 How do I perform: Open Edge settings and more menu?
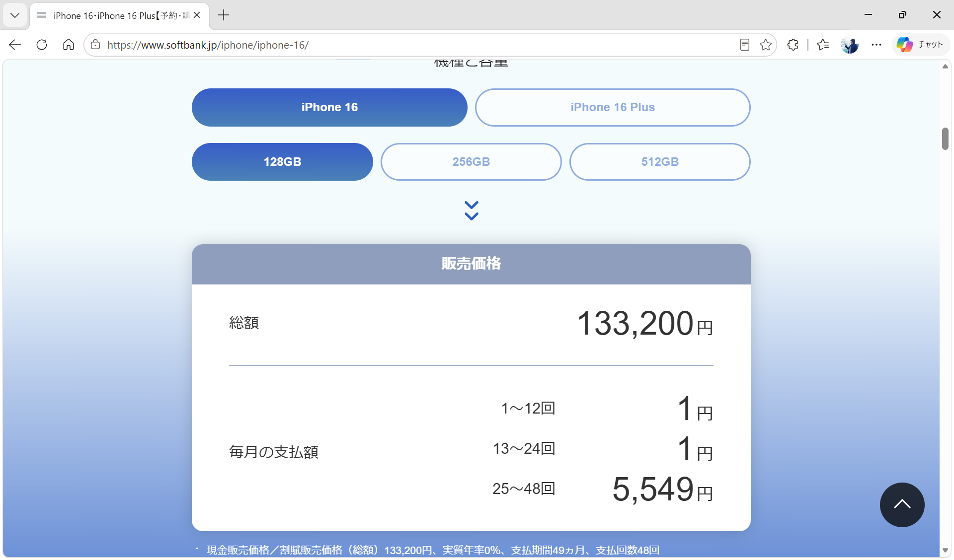876,45
